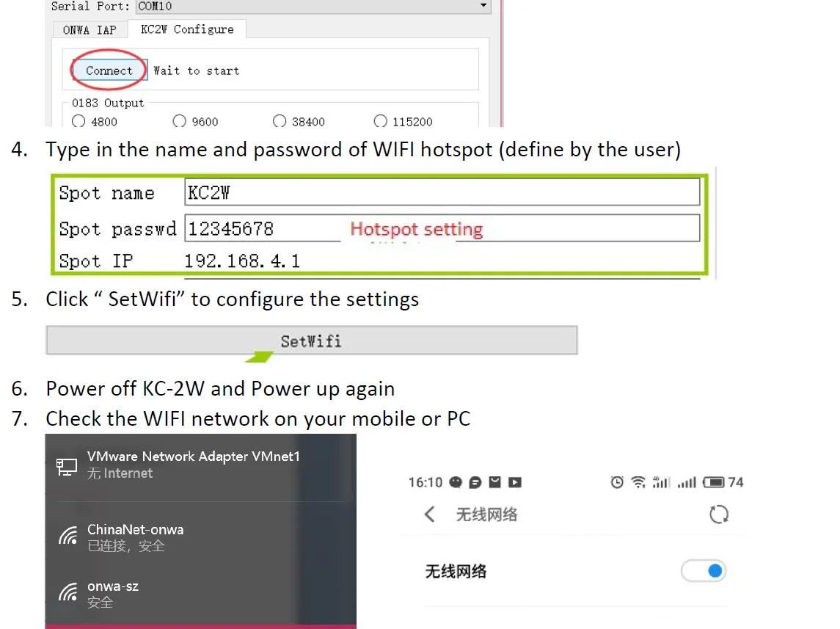This screenshot has width=840, height=629.
Task: Click the ChinaNet-onwa Wi-Fi signal icon
Action: tap(68, 536)
